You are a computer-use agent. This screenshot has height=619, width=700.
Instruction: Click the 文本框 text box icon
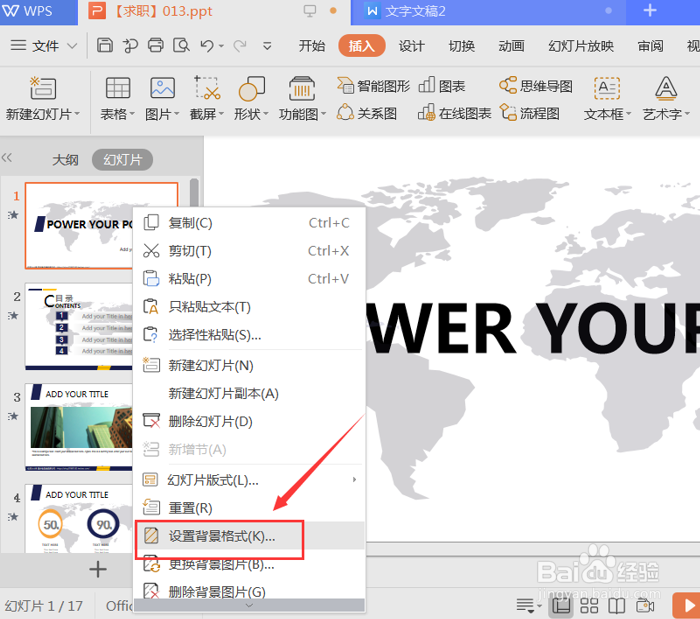pos(607,87)
